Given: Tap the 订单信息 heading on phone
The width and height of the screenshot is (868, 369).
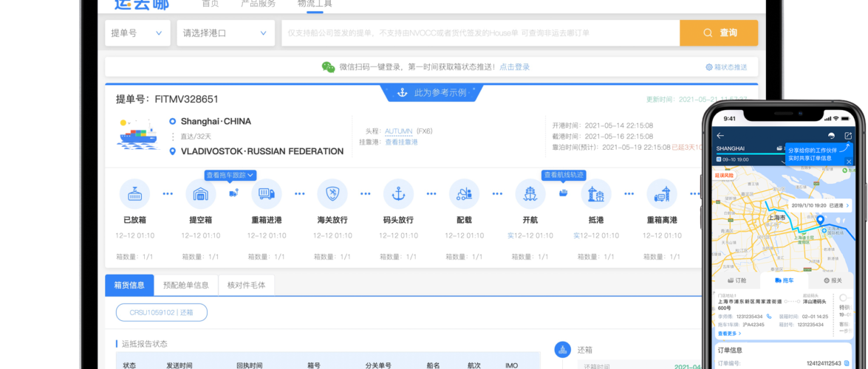Looking at the screenshot, I should (x=730, y=351).
